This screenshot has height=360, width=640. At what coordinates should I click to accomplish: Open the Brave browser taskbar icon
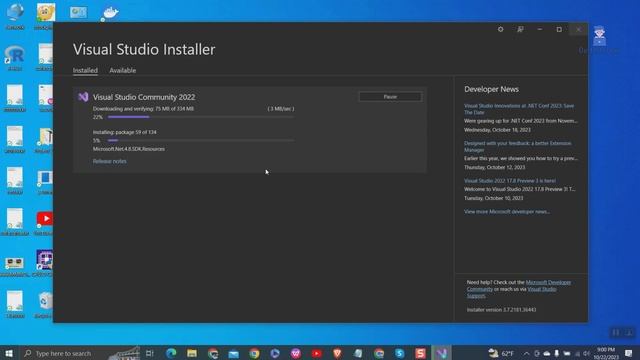click(x=337, y=353)
